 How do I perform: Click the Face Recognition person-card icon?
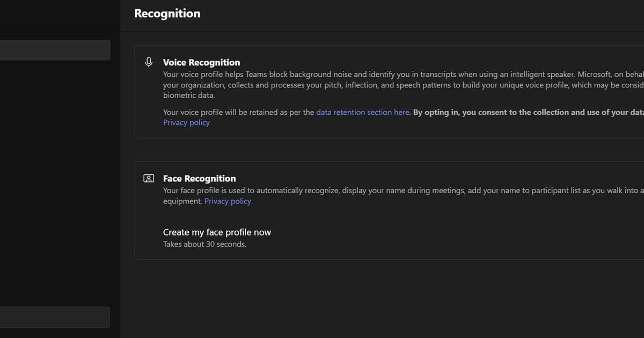click(x=149, y=178)
